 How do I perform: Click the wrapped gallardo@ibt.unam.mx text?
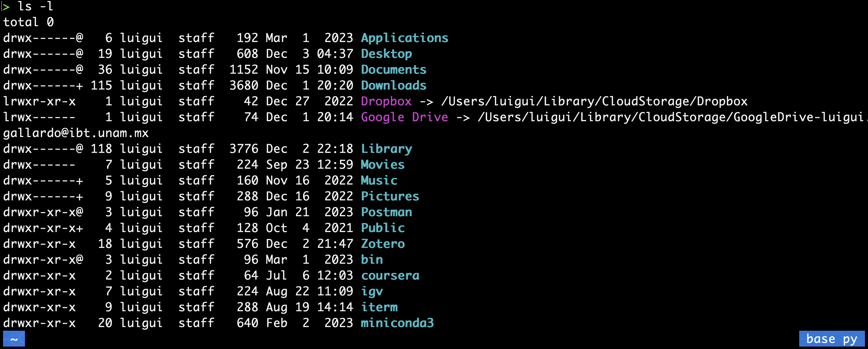(76, 133)
